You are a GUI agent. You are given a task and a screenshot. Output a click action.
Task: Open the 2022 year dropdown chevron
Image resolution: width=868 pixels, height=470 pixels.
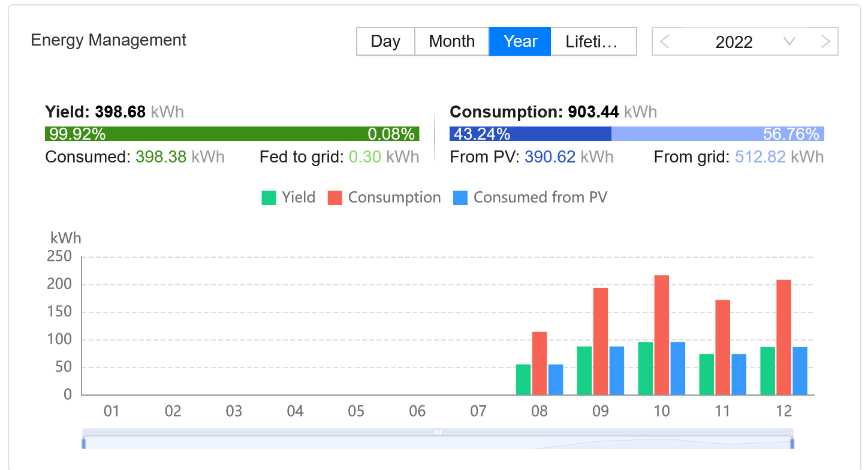point(789,42)
